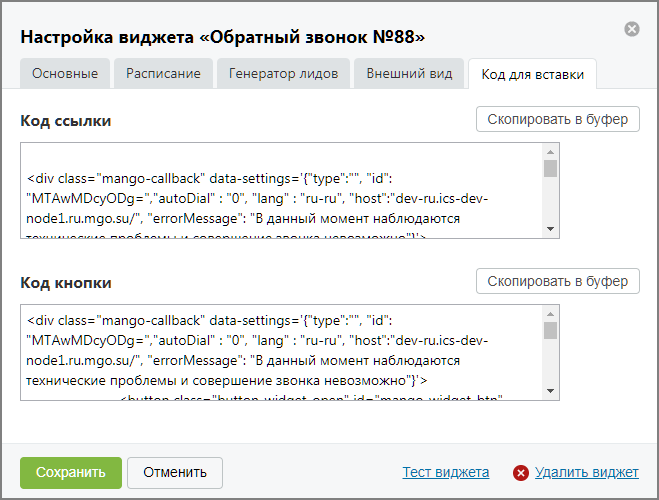Click scroll-down arrow in Код кнопки box

[551, 391]
